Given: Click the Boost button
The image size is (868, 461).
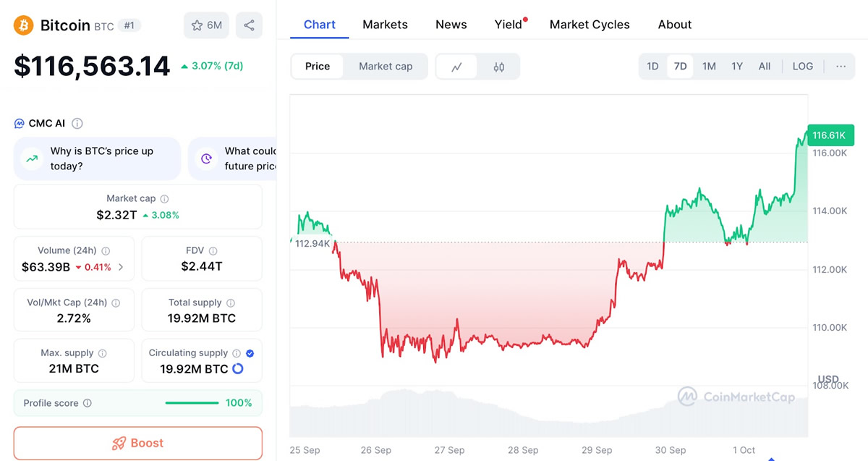Looking at the screenshot, I should point(137,443).
